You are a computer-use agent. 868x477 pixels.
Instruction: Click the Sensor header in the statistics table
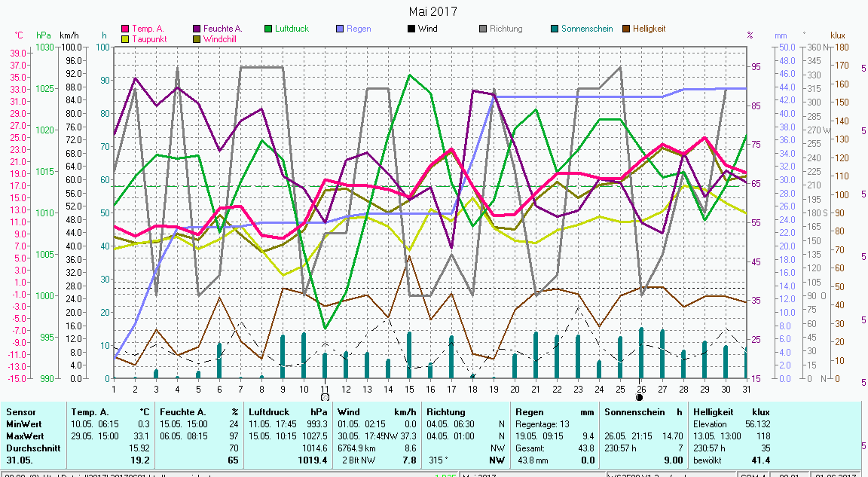[21, 412]
